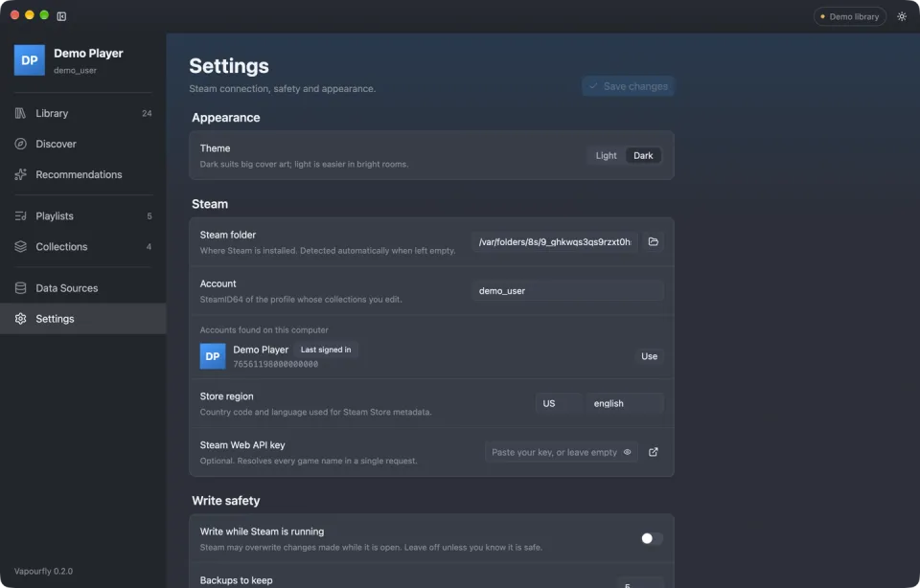Image resolution: width=920 pixels, height=588 pixels.
Task: Click the Recommendations sparkle icon
Action: click(20, 174)
